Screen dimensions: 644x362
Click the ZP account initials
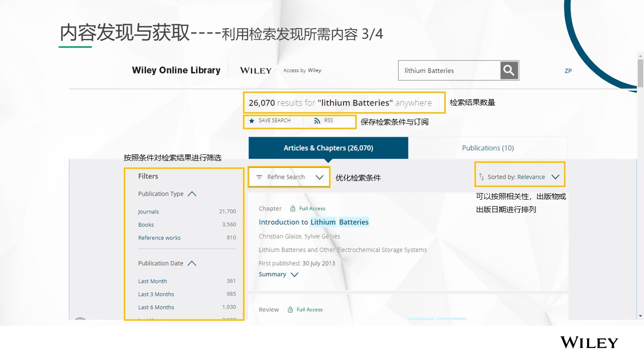(x=568, y=71)
